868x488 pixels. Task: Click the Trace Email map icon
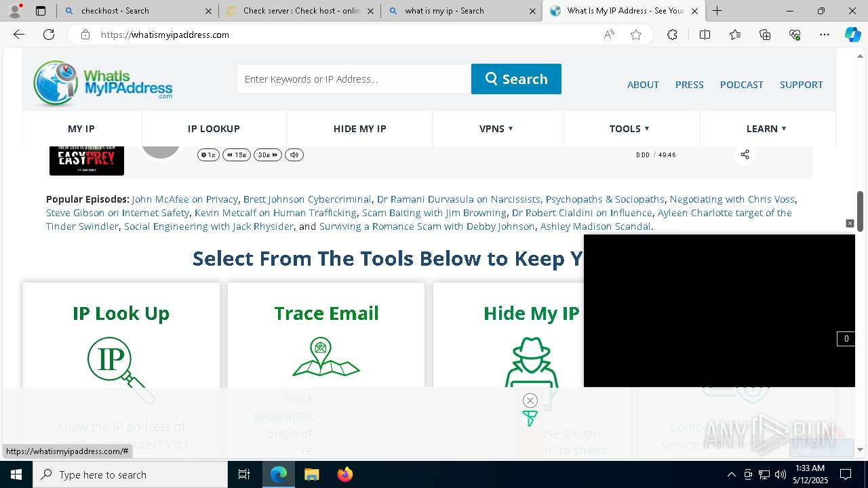click(326, 357)
